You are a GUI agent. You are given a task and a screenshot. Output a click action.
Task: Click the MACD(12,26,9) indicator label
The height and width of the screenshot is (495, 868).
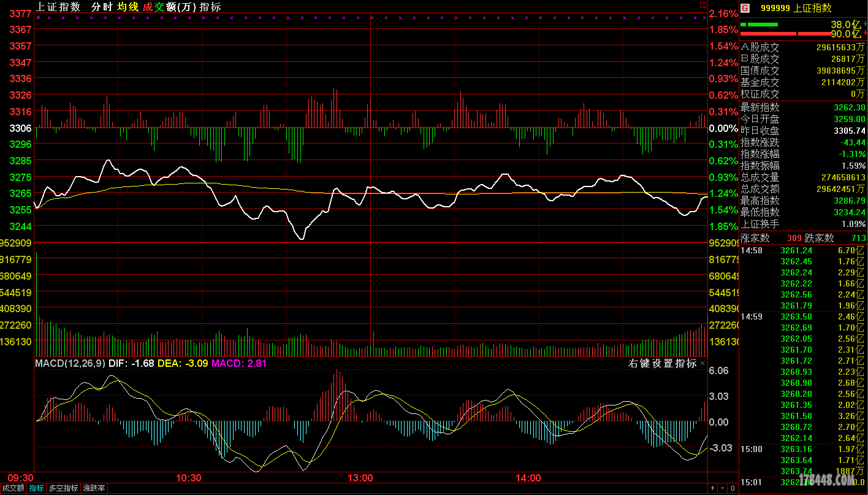click(x=70, y=363)
